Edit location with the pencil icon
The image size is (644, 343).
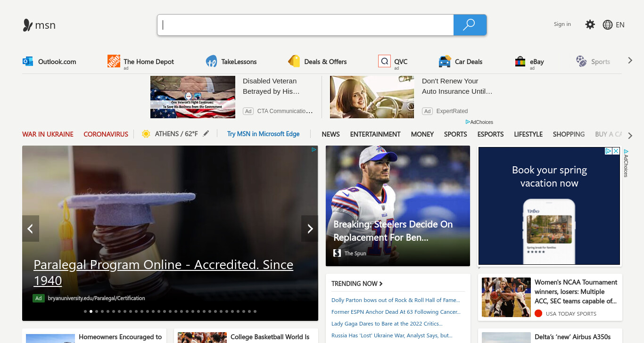206,134
